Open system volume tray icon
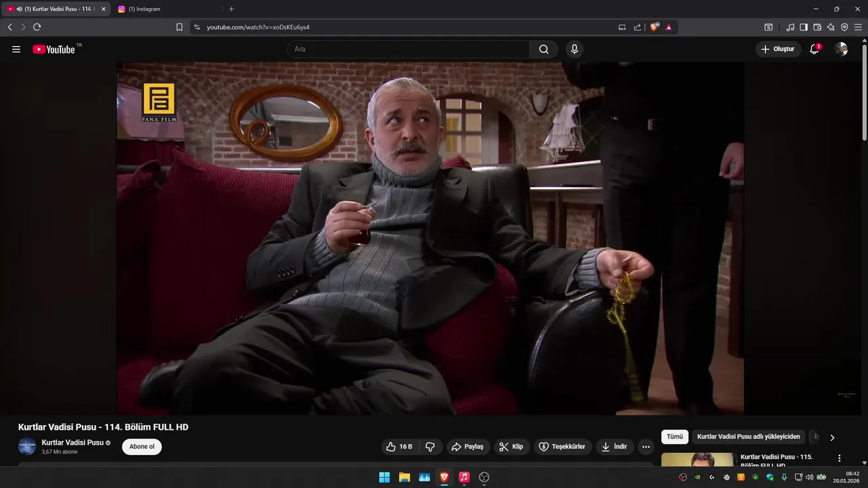 click(809, 477)
